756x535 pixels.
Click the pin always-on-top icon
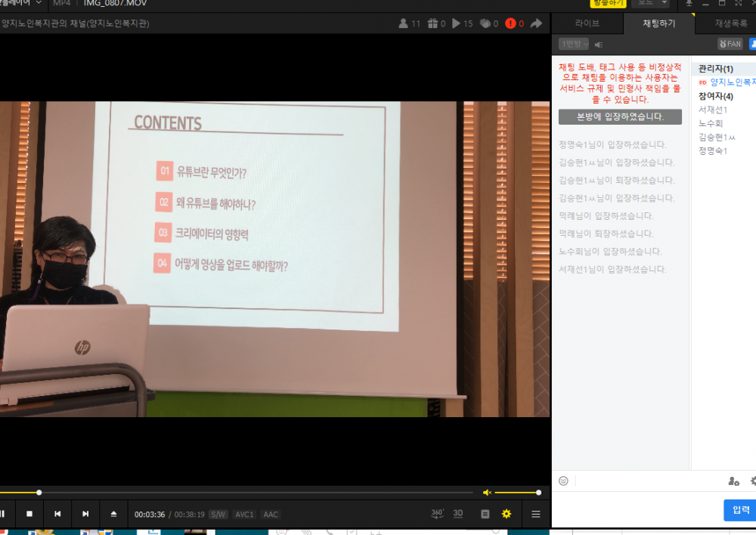(x=689, y=3)
